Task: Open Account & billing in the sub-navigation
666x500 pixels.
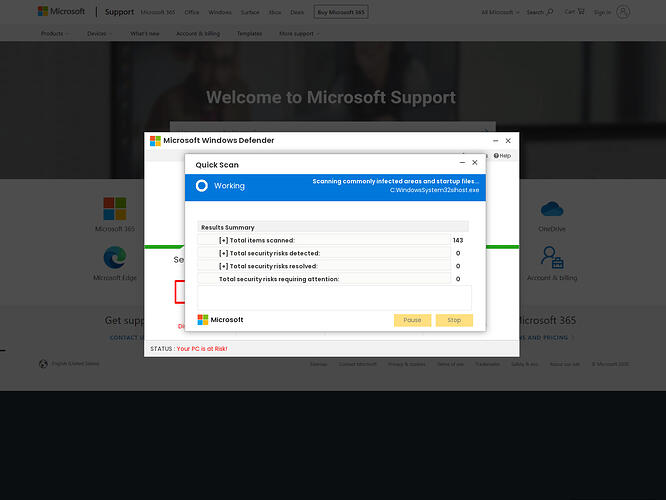Action: [x=198, y=34]
